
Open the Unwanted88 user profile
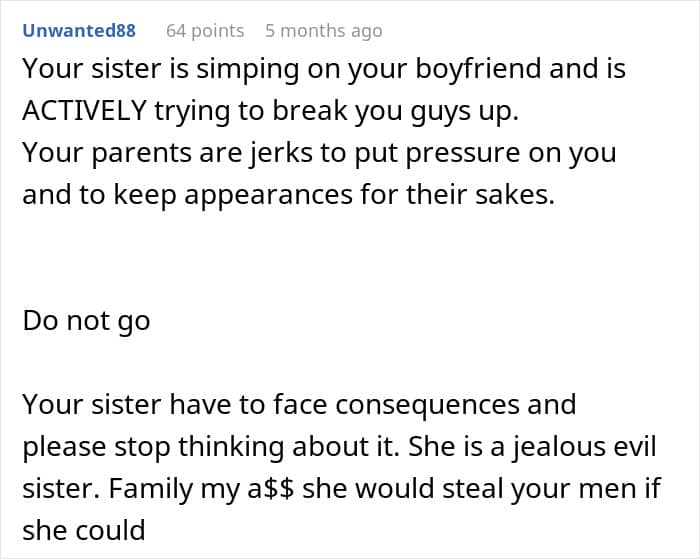[x=79, y=31]
